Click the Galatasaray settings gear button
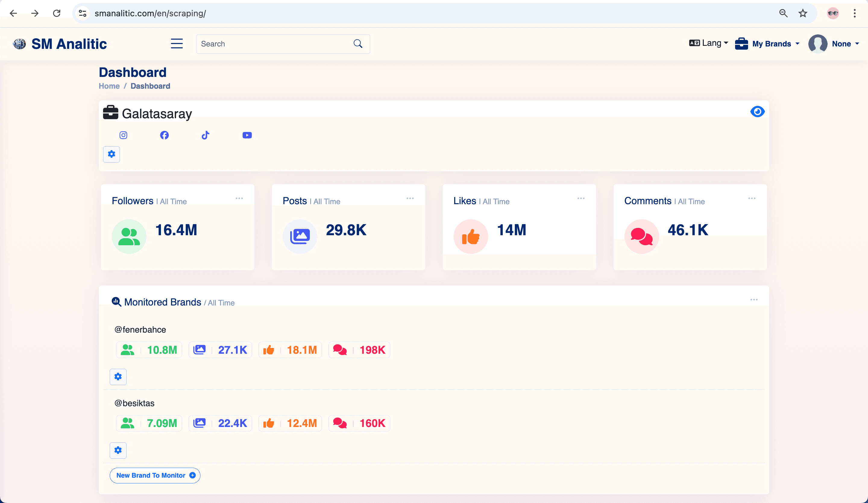The height and width of the screenshot is (503, 868). [111, 154]
